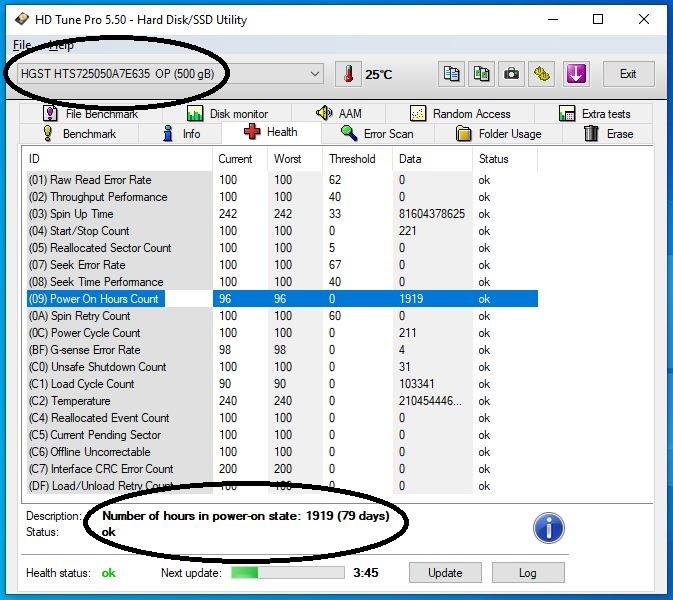Select the Seek Error Rate row

coord(282,265)
